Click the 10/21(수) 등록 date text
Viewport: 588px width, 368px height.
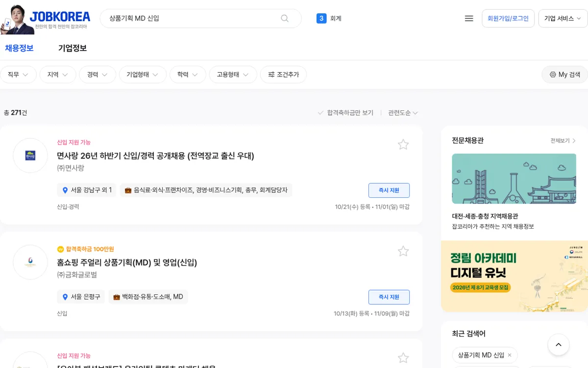(x=353, y=207)
